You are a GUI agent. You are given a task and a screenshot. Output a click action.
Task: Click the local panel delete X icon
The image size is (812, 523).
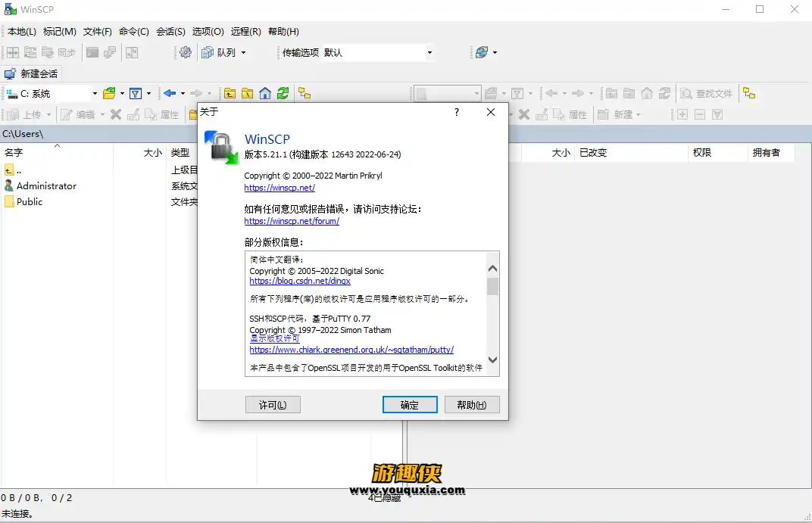pos(116,114)
